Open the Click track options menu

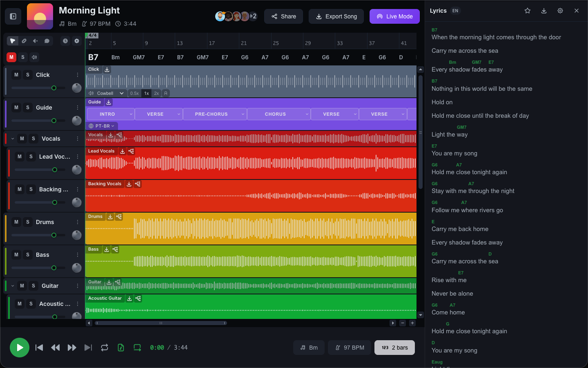[x=78, y=75]
